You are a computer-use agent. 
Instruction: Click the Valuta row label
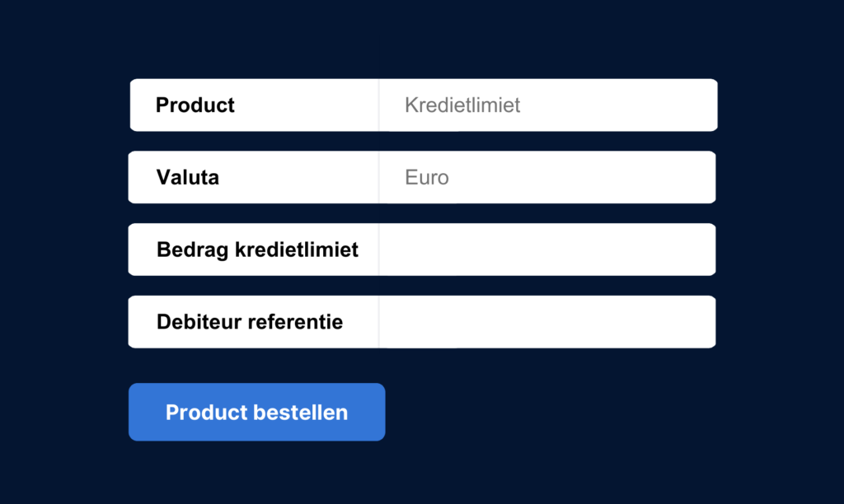[x=187, y=177]
